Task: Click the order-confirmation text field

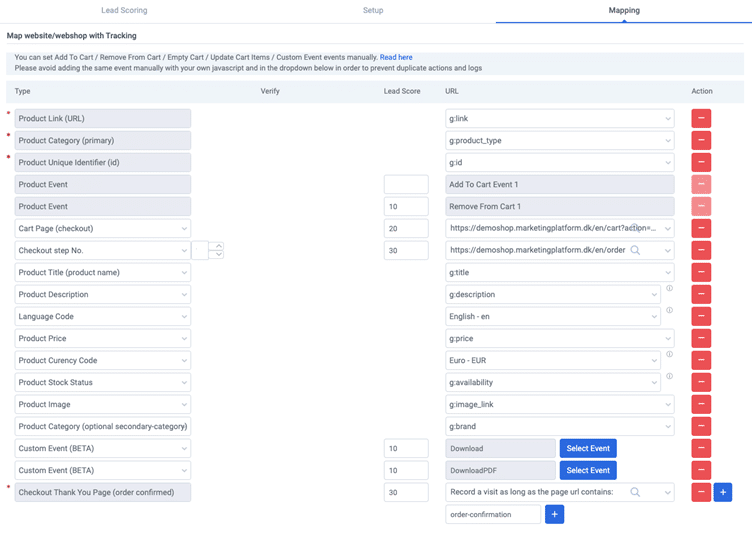Action: pyautogui.click(x=493, y=514)
